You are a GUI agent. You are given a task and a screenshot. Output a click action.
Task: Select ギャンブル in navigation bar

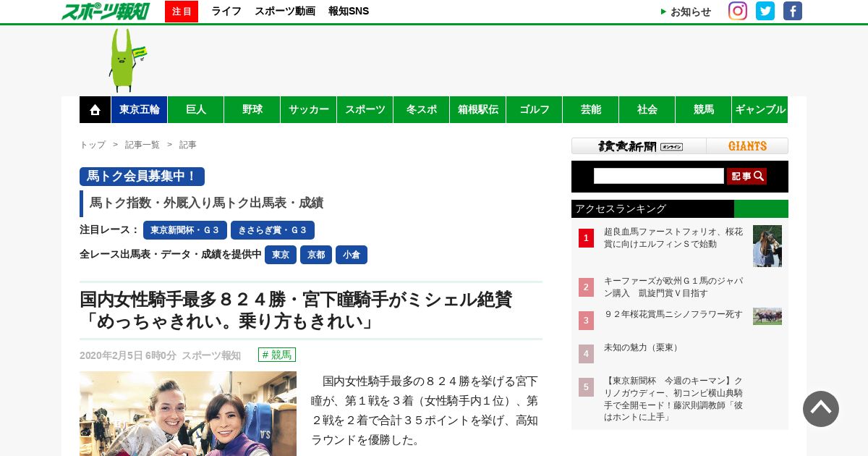point(760,109)
